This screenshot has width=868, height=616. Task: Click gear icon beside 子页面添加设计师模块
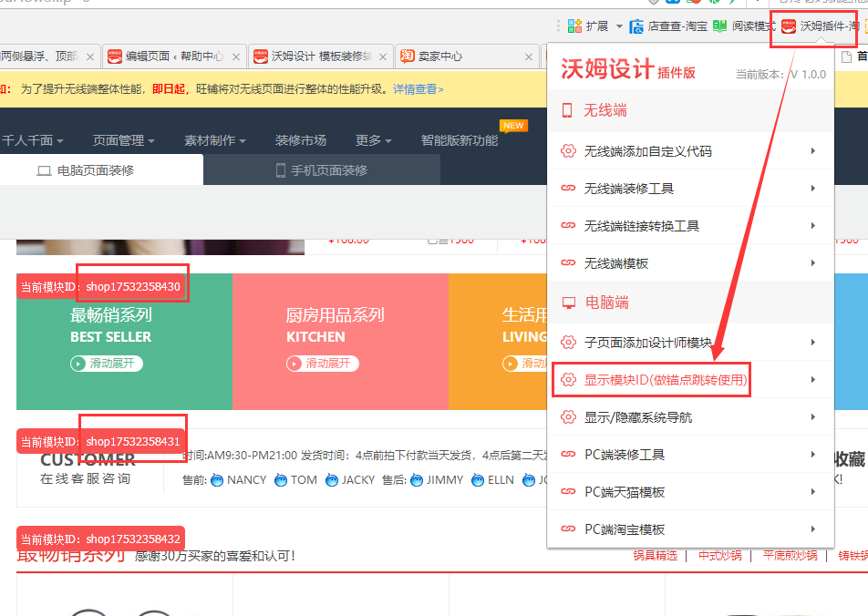point(568,342)
